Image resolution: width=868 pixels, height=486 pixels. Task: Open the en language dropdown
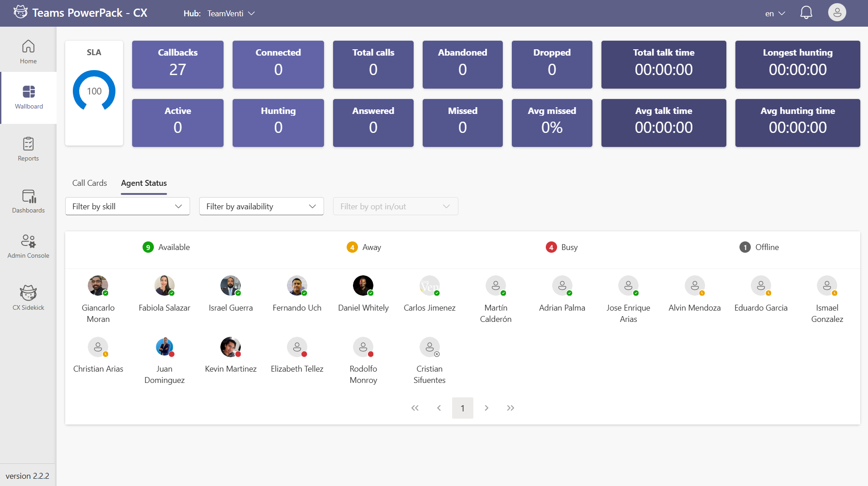click(775, 14)
